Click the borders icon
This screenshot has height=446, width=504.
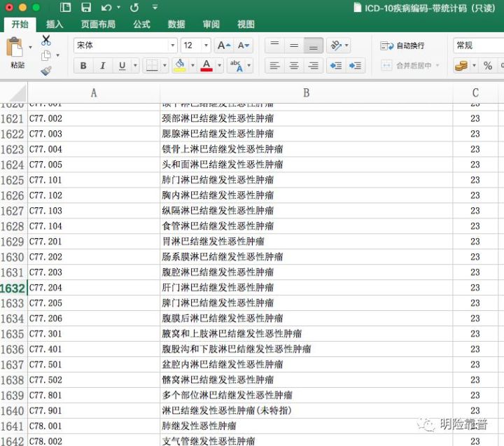(152, 66)
